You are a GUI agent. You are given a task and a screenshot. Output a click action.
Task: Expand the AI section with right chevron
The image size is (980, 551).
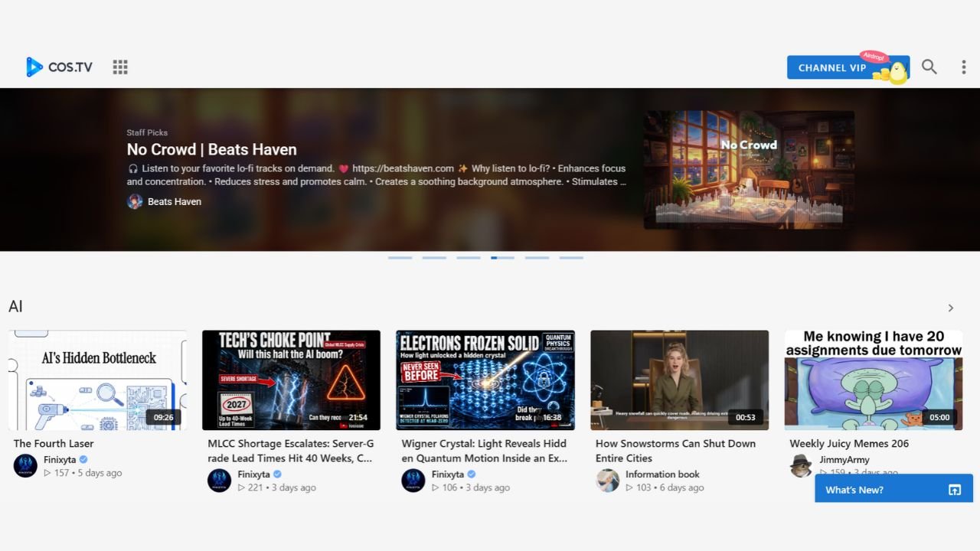[951, 308]
